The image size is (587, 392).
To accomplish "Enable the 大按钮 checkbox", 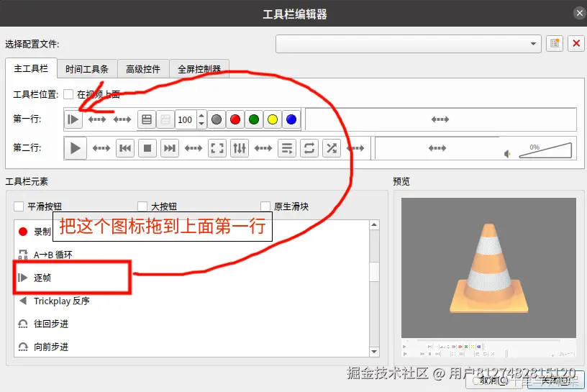I will click(142, 206).
